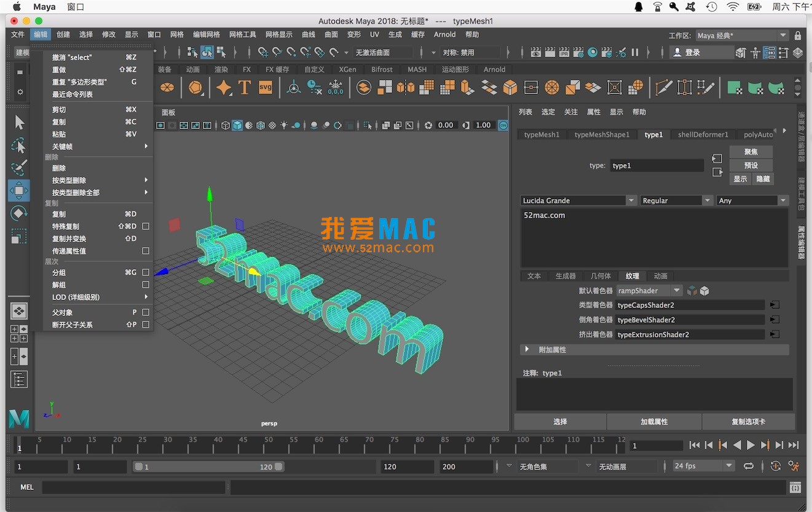Open the Lucida Grande font dropdown
Image resolution: width=812 pixels, height=512 pixels.
632,200
